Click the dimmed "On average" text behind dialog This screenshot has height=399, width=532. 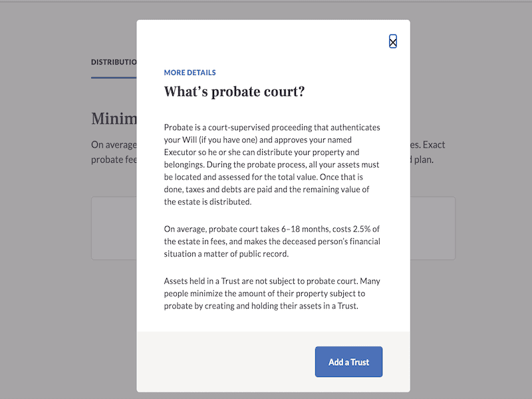tap(114, 145)
